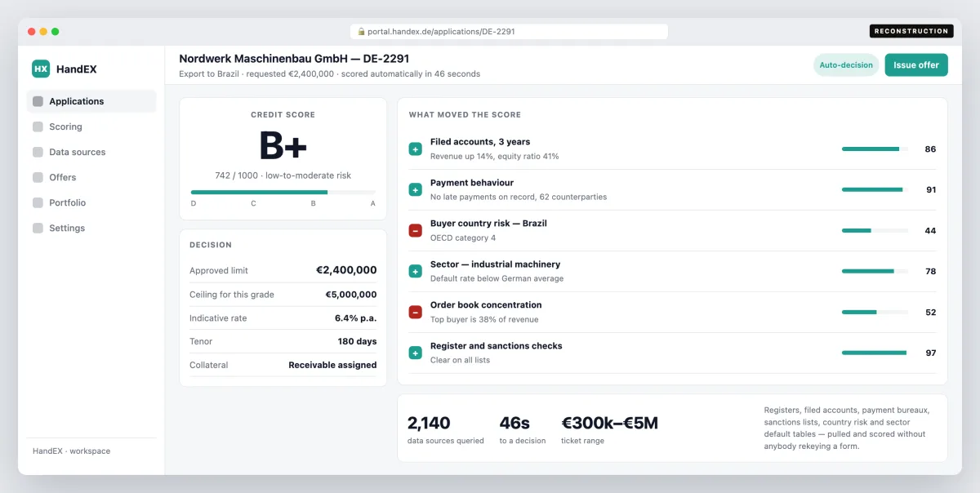Click the indicative rate 6.4% p.a.

click(356, 318)
